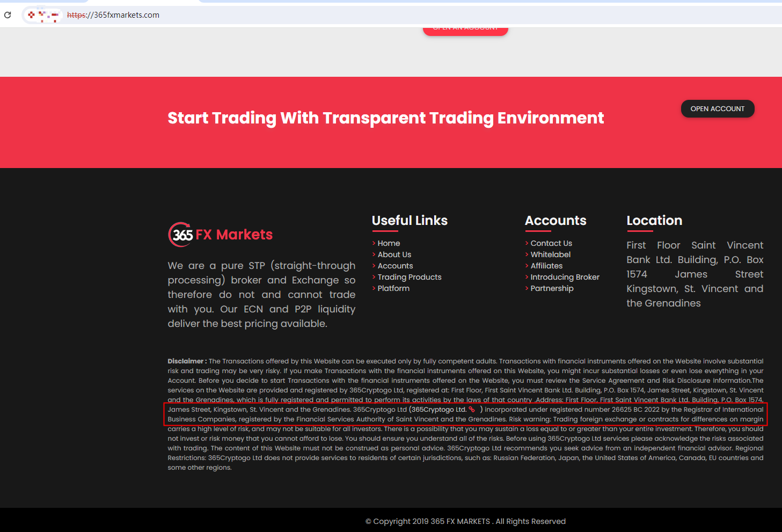Open the Platform link
782x532 pixels.
pos(393,288)
